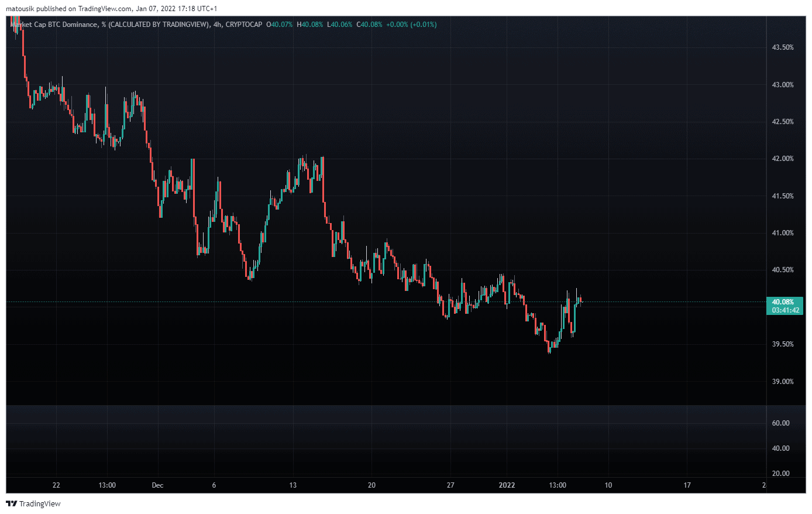This screenshot has height=514, width=812.
Task: Click the 20.00 indicator scale label
Action: coord(780,474)
